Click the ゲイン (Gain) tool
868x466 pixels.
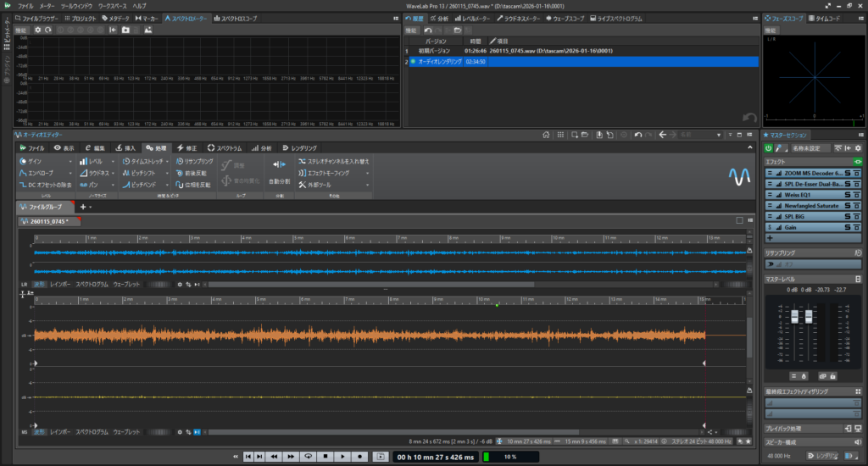[x=36, y=161]
